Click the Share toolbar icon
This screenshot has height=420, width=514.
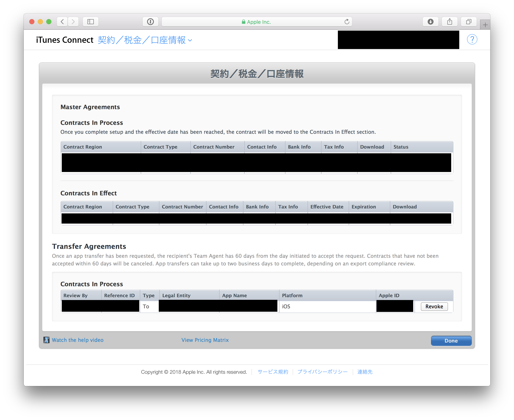click(449, 22)
